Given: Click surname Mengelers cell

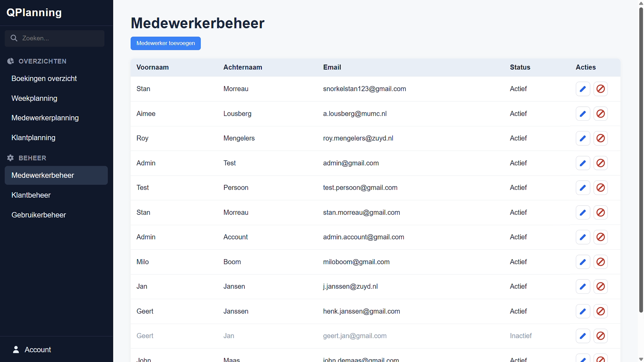Looking at the screenshot, I should pyautogui.click(x=239, y=138).
